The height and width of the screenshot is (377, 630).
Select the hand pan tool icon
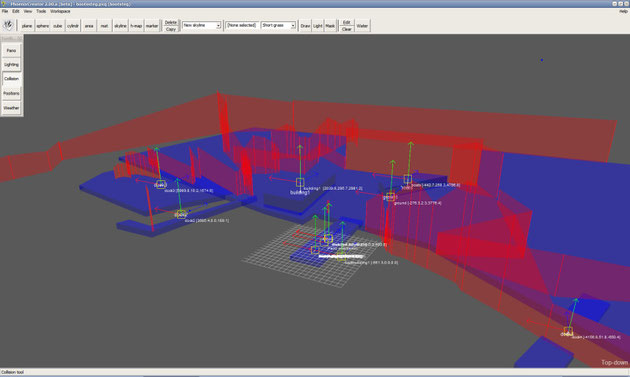pyautogui.click(x=8, y=25)
